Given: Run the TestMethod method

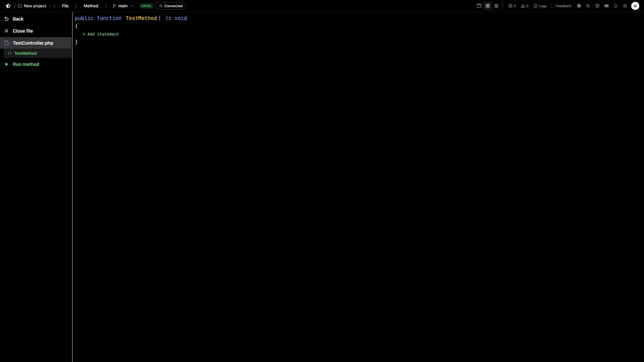Looking at the screenshot, I should click(26, 64).
